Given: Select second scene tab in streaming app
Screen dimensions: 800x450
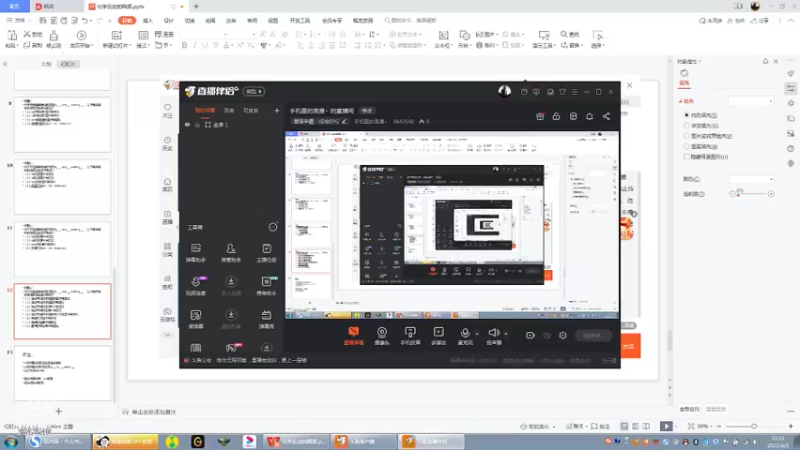Looking at the screenshot, I should [229, 110].
